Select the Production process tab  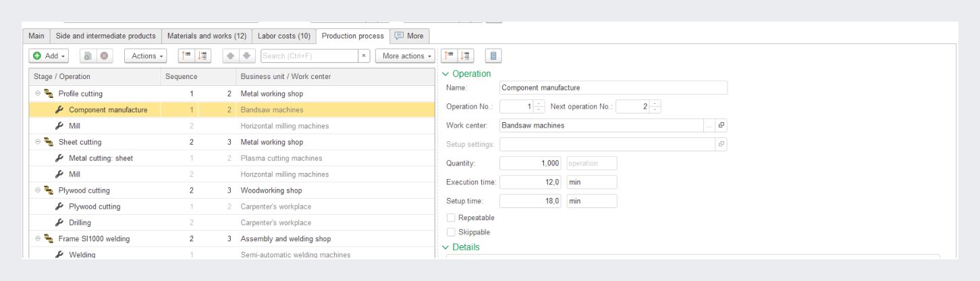pos(352,36)
